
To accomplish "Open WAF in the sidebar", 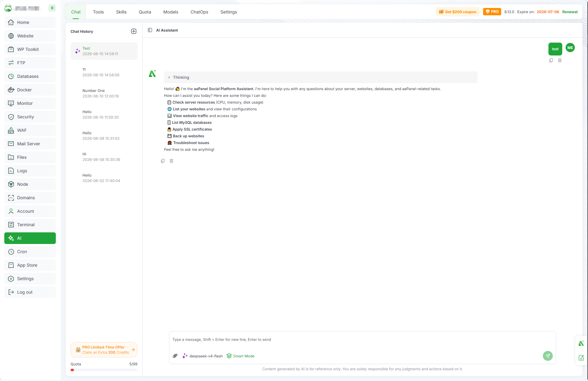I will [30, 130].
